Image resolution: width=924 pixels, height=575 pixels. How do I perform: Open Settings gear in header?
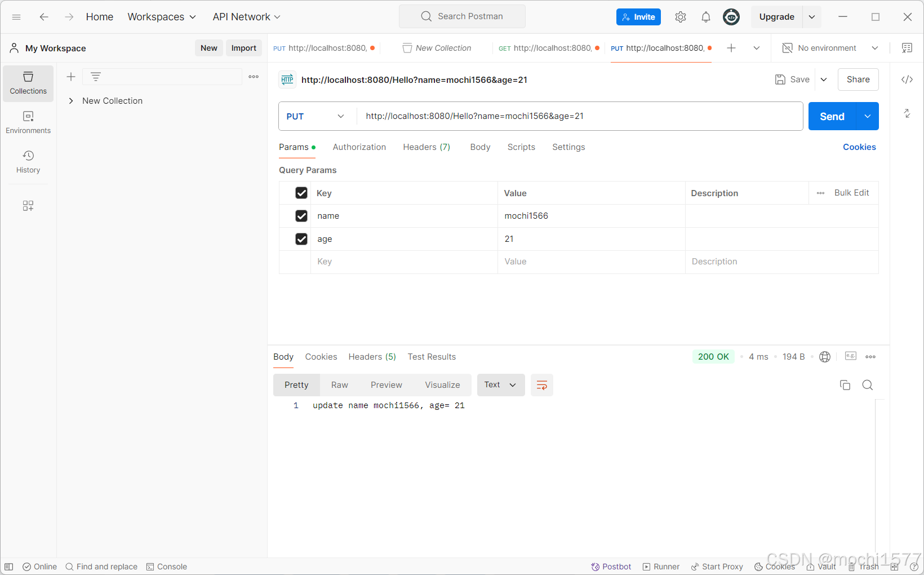point(681,17)
